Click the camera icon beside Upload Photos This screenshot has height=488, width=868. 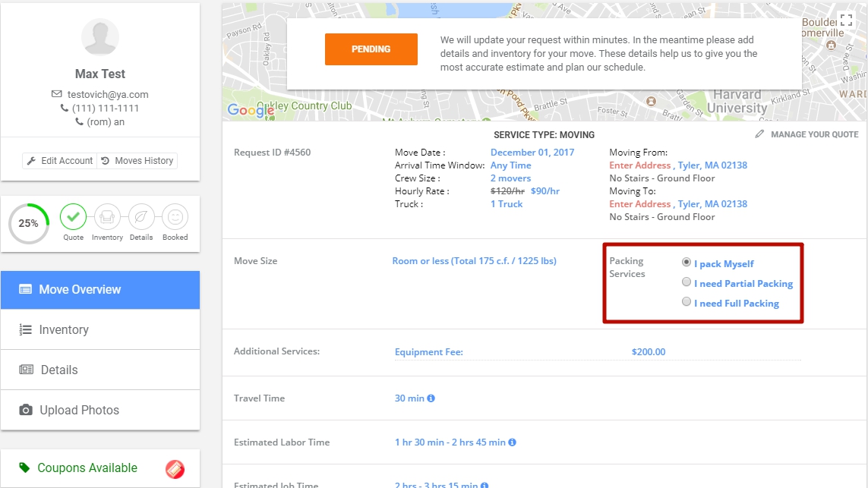(26, 410)
